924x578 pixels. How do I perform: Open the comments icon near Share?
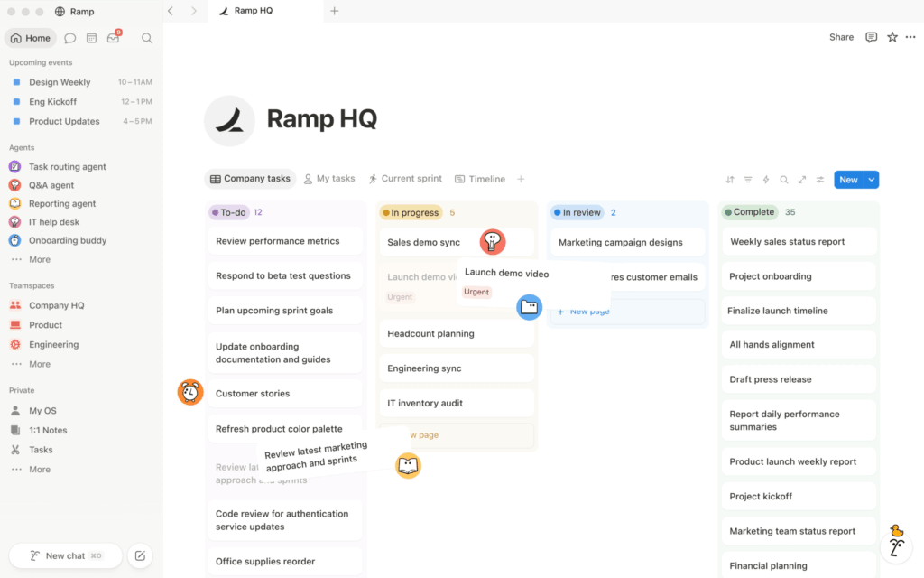[871, 37]
